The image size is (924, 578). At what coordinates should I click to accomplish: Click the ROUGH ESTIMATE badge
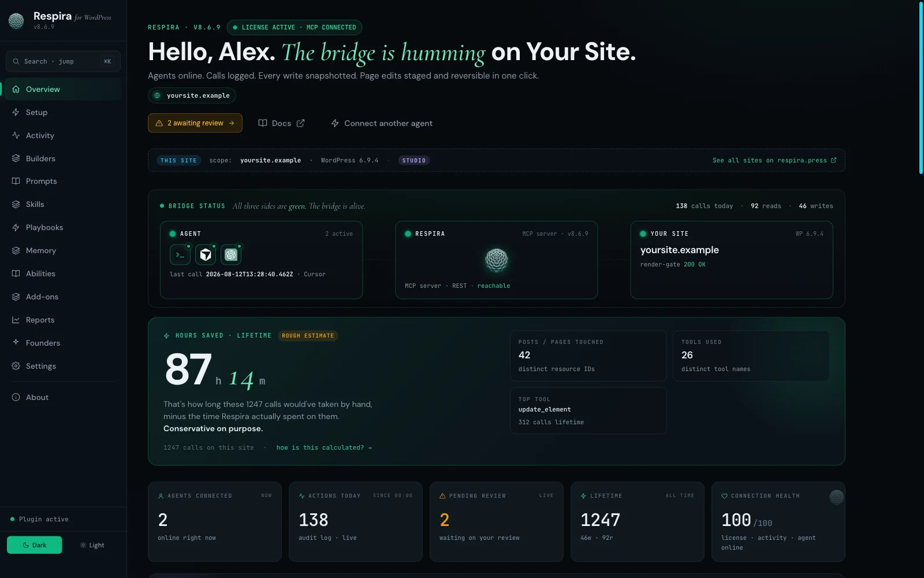point(308,335)
